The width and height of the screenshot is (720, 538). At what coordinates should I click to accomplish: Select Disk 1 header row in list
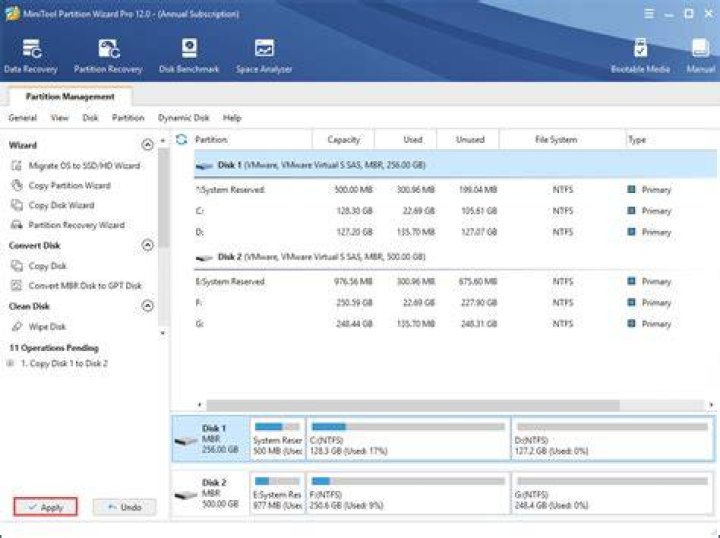point(455,165)
